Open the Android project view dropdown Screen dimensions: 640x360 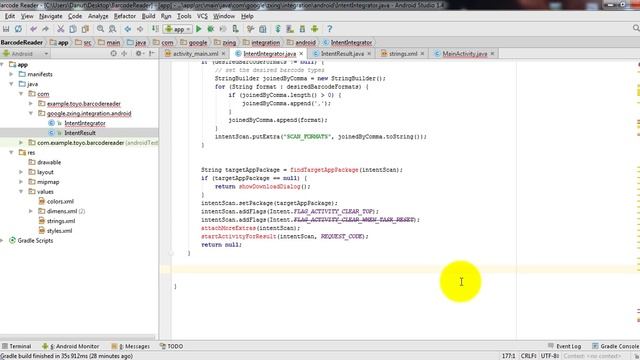[25, 53]
